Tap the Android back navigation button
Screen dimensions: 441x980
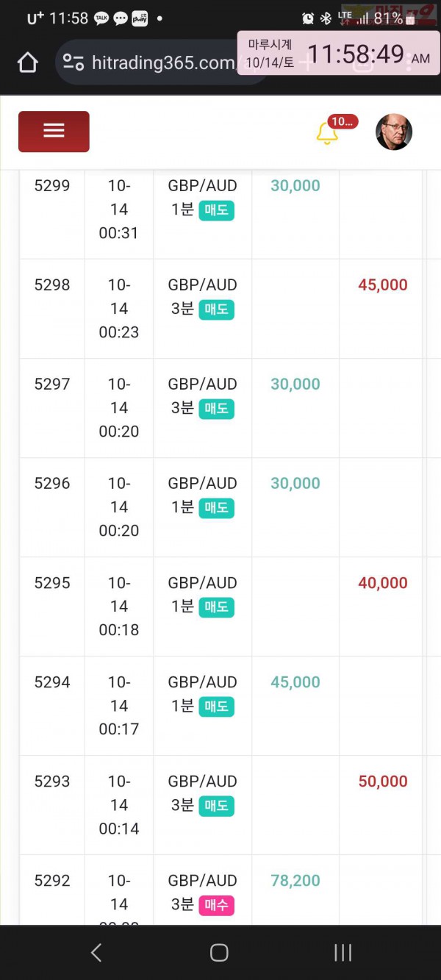tap(96, 953)
